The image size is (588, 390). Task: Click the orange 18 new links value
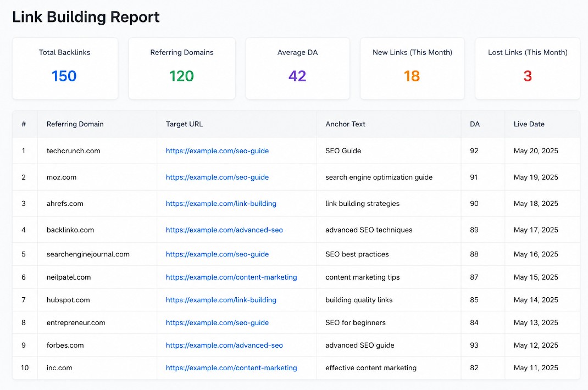click(412, 76)
